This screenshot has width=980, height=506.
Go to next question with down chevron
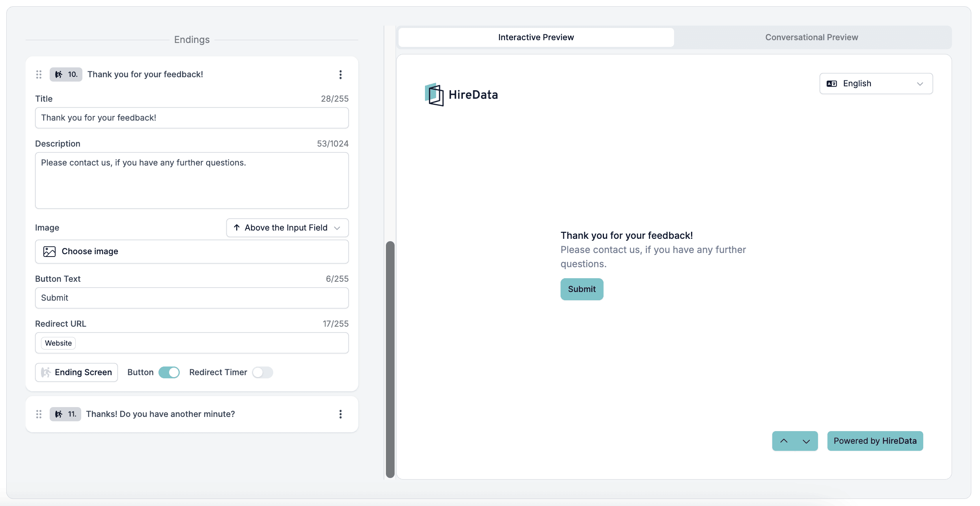point(806,441)
